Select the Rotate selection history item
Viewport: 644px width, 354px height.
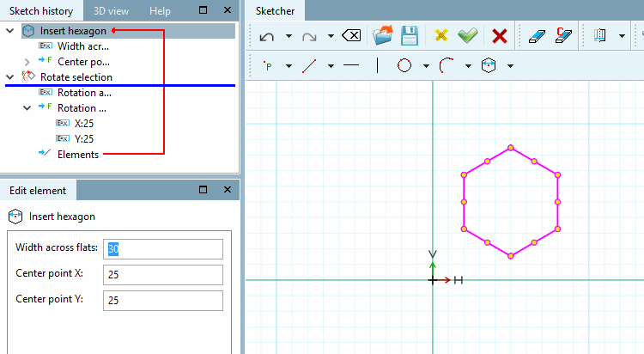(x=76, y=76)
